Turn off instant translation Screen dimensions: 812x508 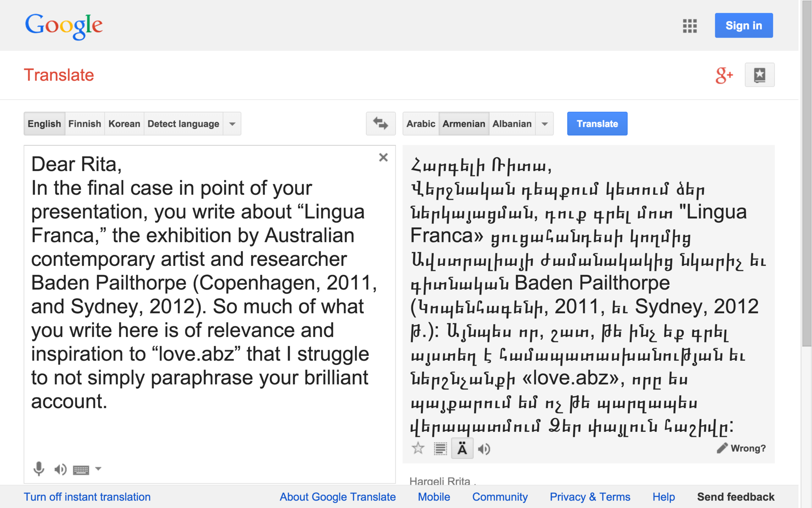point(87,497)
